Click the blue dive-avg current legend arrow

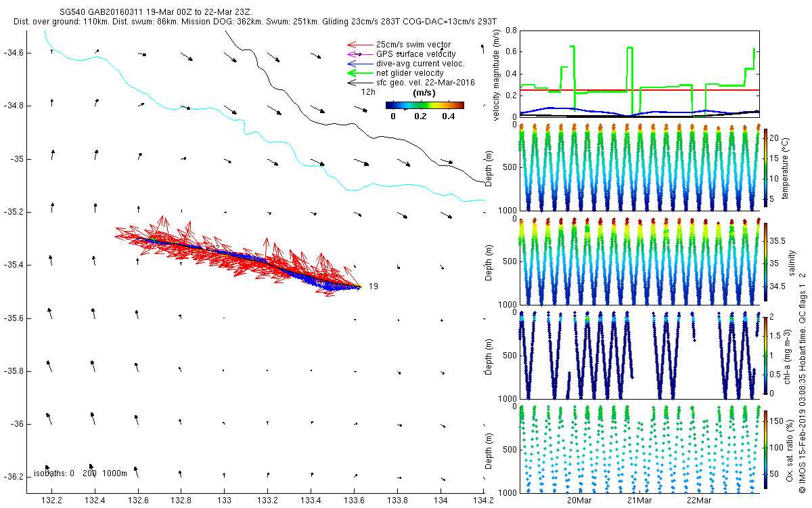point(359,64)
